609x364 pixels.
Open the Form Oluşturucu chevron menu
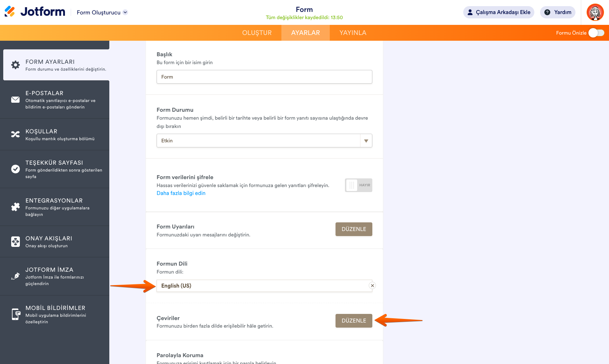125,12
